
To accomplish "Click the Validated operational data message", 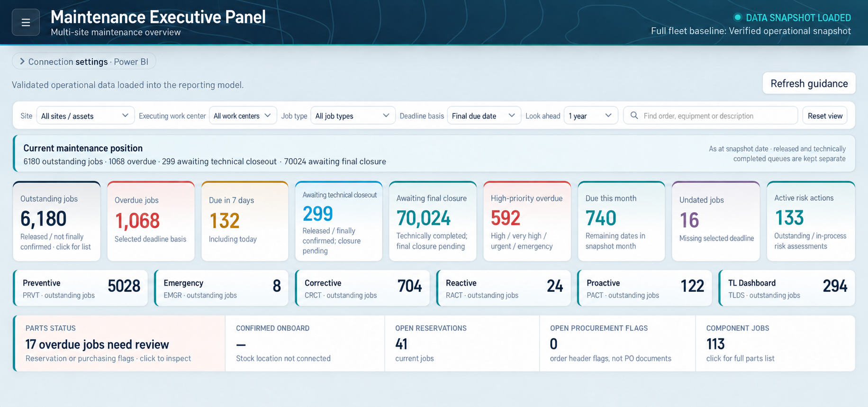I will pyautogui.click(x=127, y=85).
